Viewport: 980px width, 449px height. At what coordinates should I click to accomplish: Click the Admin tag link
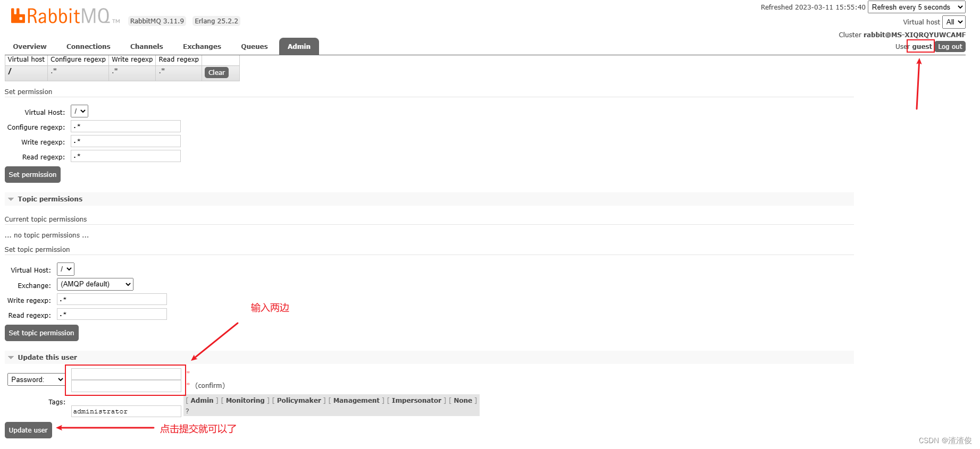click(x=202, y=401)
